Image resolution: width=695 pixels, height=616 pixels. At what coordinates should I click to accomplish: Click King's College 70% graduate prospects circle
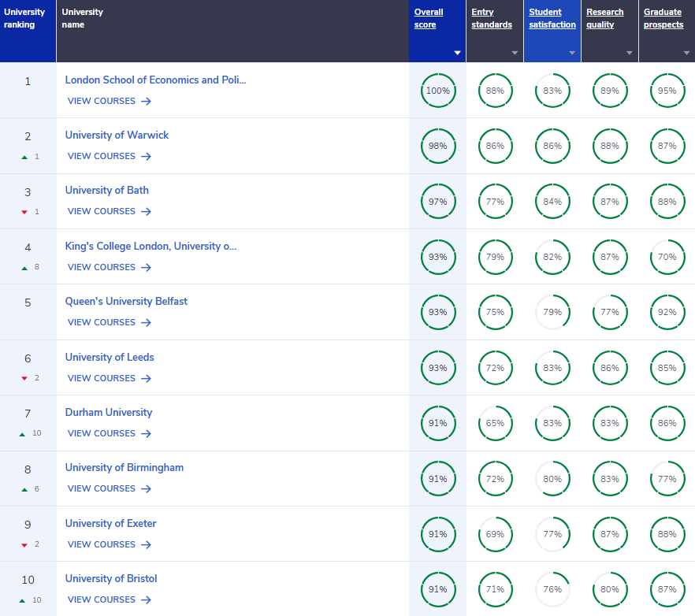[667, 257]
